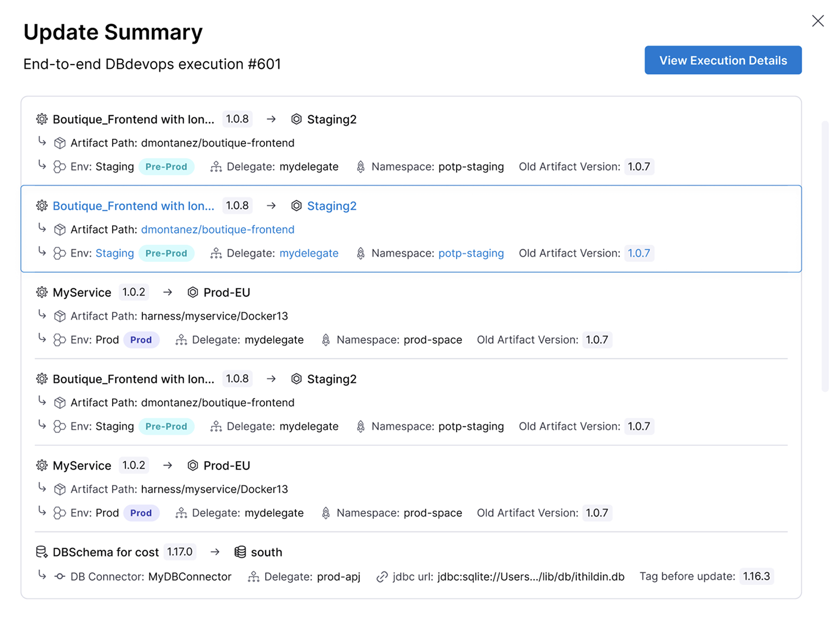This screenshot has width=840, height=631.
Task: Click the jdbc url link chain icon
Action: (x=382, y=577)
